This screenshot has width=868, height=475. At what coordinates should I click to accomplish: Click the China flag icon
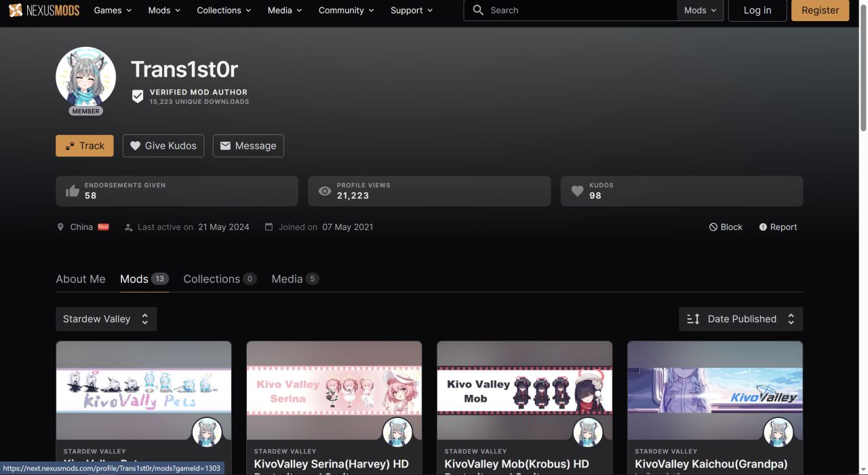coord(103,227)
